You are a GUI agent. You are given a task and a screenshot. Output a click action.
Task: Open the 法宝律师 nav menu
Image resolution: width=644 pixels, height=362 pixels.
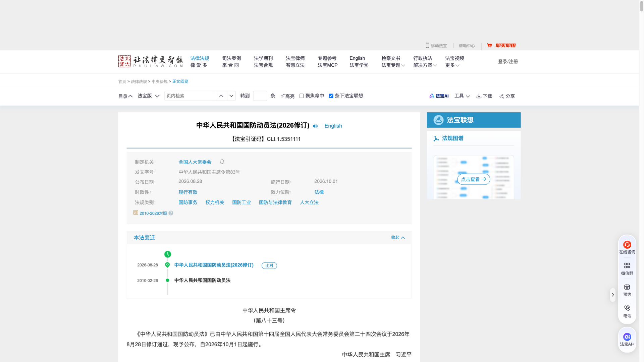click(x=295, y=58)
